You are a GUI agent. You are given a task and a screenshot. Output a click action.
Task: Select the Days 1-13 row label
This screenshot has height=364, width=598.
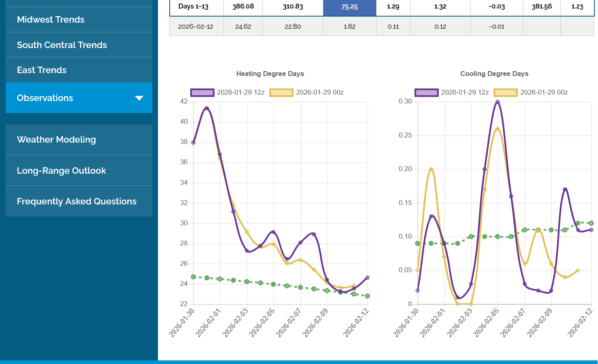pyautogui.click(x=193, y=6)
